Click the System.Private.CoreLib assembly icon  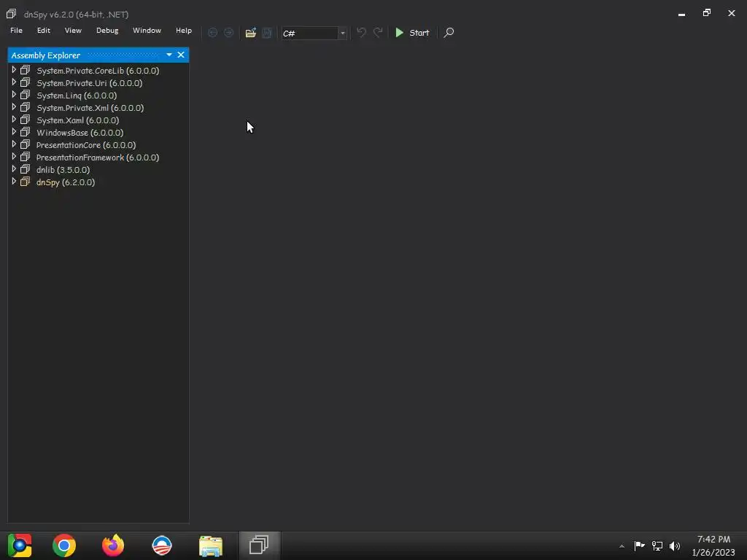pyautogui.click(x=26, y=70)
